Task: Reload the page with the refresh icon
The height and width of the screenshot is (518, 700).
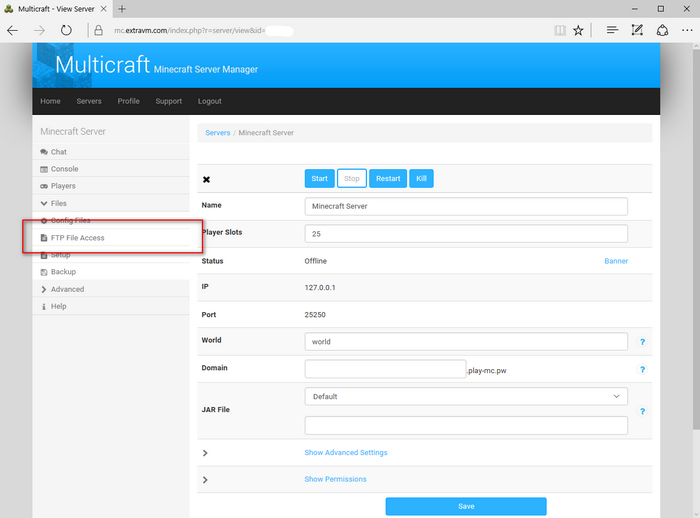Action: (66, 30)
